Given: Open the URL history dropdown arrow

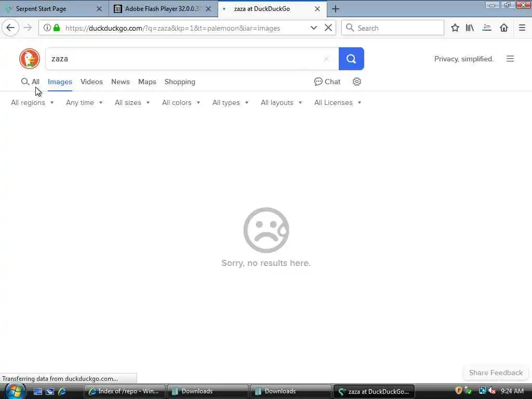Looking at the screenshot, I should [x=313, y=28].
